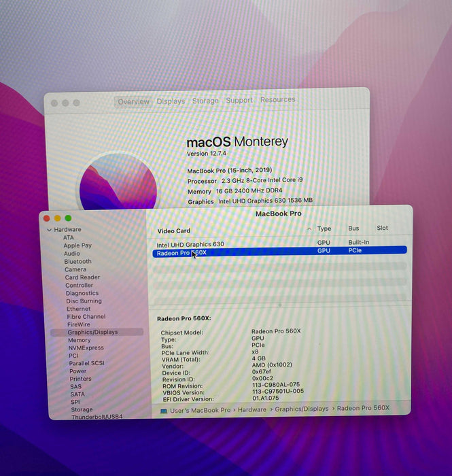The width and height of the screenshot is (452, 476).
Task: Zoom the System Information window
Action: pyautogui.click(x=68, y=218)
